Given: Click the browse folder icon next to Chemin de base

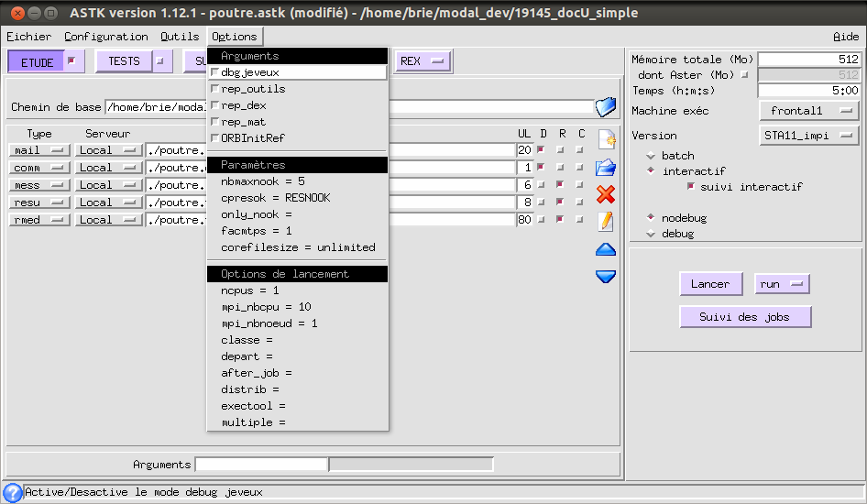Looking at the screenshot, I should point(606,107).
